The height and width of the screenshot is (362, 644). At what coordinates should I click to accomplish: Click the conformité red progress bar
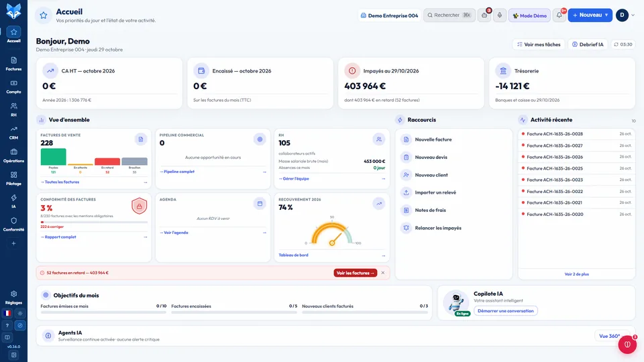click(x=94, y=222)
